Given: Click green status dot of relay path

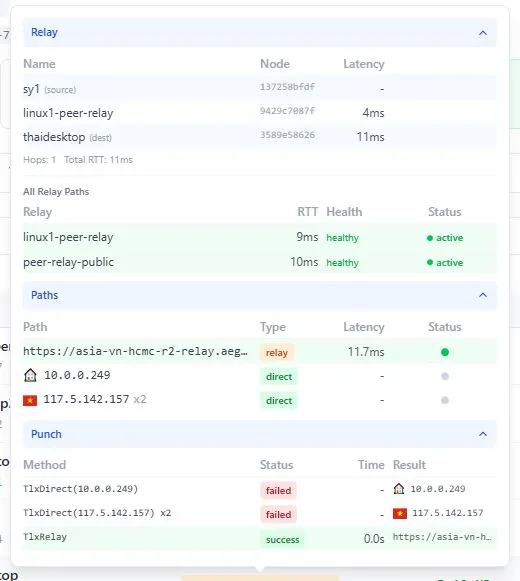Looking at the screenshot, I should click(445, 352).
